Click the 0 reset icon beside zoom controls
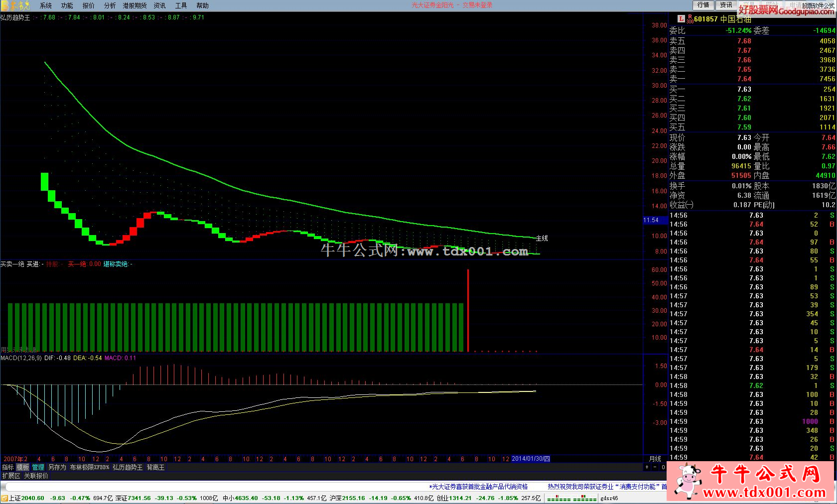 663,467
